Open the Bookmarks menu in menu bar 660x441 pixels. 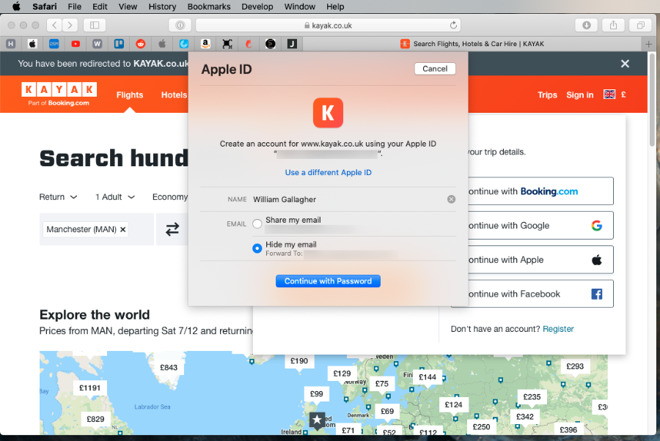tap(207, 6)
